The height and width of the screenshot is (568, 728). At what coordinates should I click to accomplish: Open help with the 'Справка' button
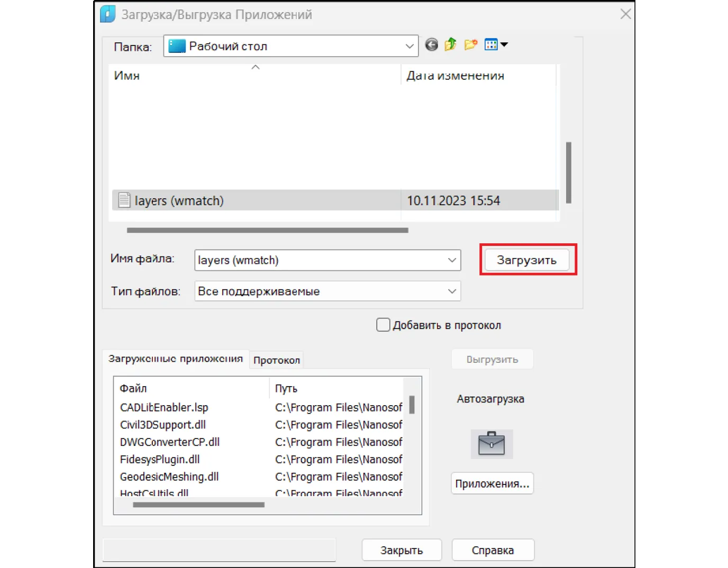click(x=493, y=551)
